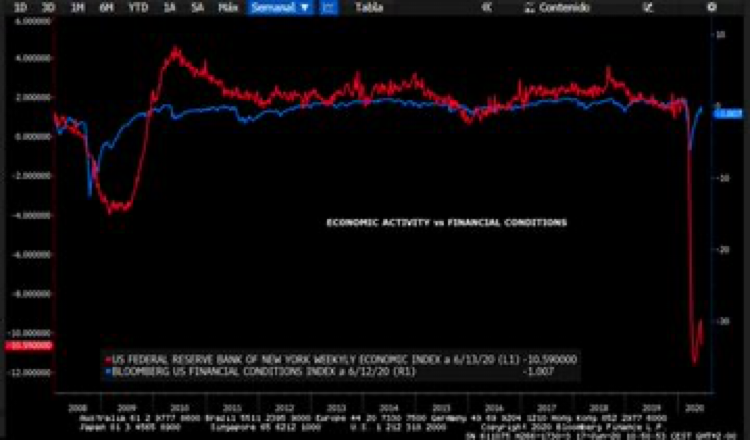Click the red -10.590000 axis value tag

pyautogui.click(x=26, y=345)
